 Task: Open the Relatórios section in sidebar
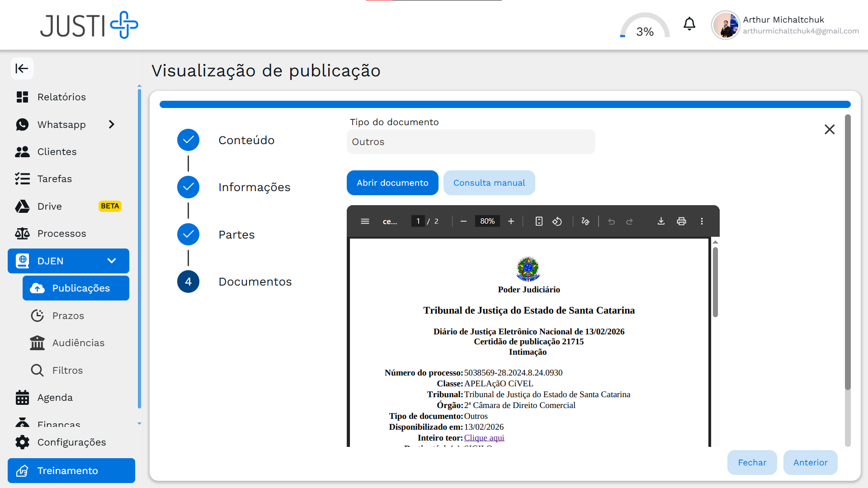pos(61,97)
